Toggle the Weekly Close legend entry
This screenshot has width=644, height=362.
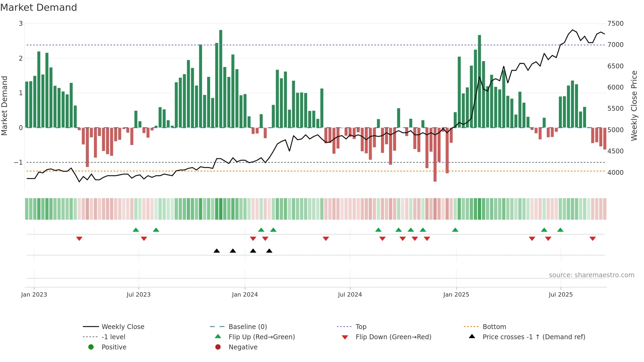coord(114,327)
